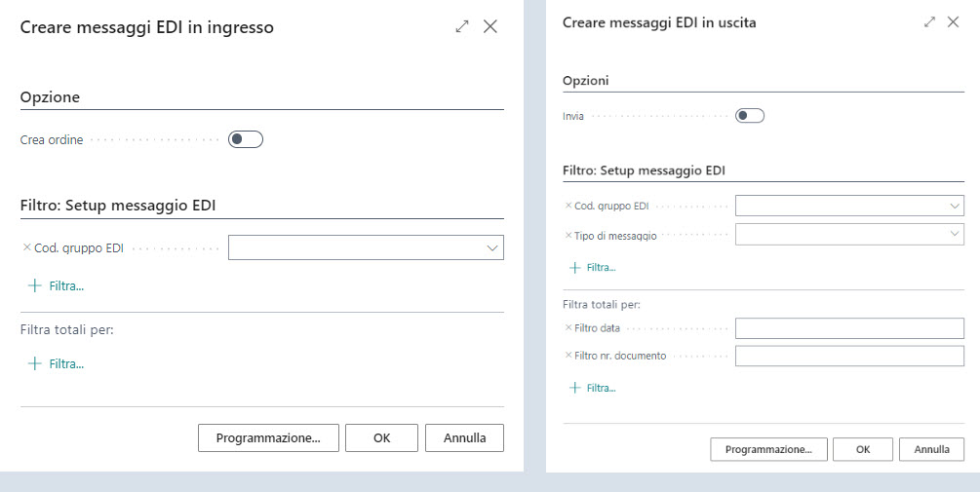
Task: Turn on the Invia switch
Action: (x=750, y=116)
